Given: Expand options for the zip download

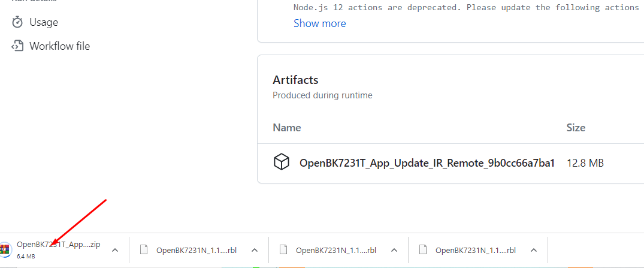Looking at the screenshot, I should click(x=115, y=250).
